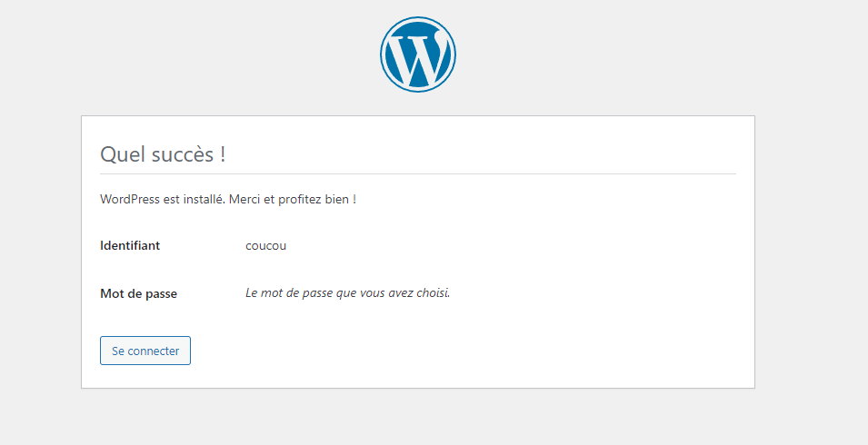Select the Quel succès ! heading
868x445 pixels.
[163, 153]
